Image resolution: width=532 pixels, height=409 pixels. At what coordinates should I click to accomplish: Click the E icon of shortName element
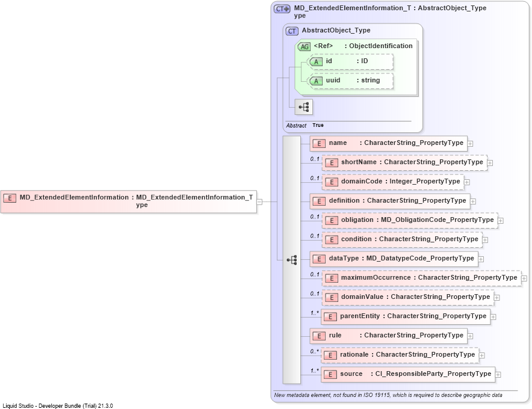(331, 163)
